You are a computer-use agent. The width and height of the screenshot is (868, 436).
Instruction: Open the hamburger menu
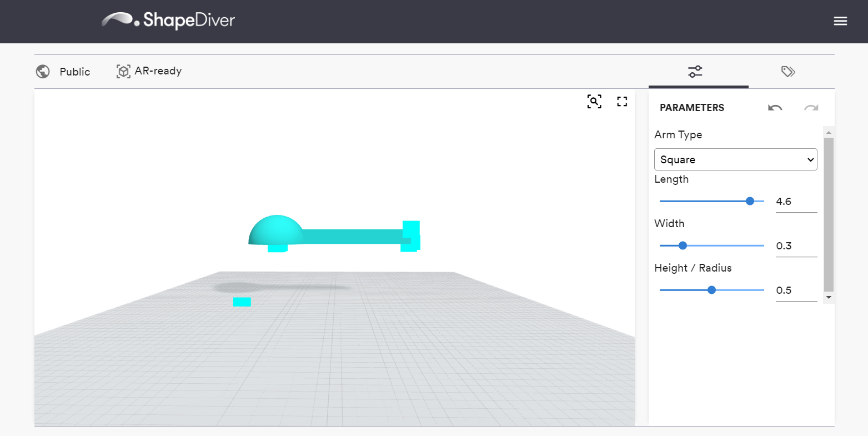[840, 21]
